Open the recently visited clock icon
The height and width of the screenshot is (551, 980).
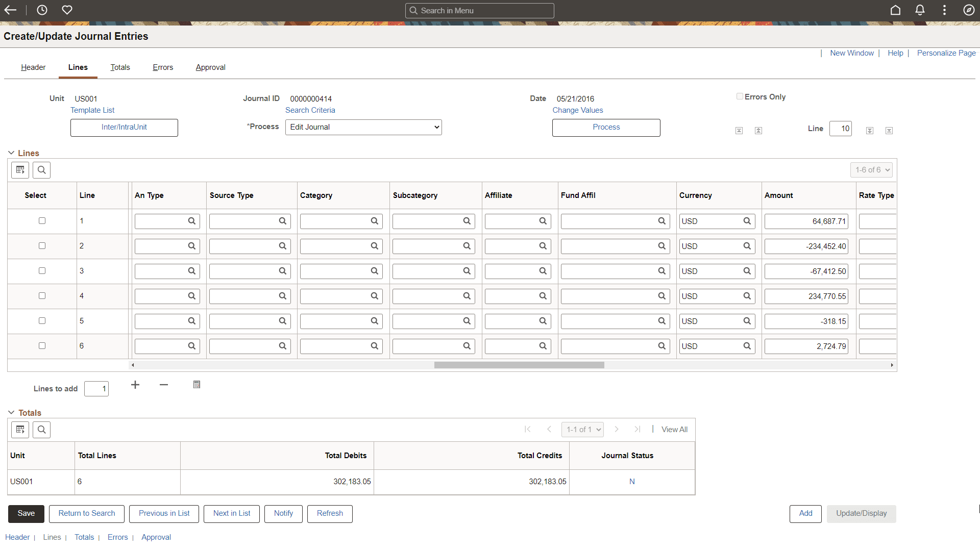[42, 10]
